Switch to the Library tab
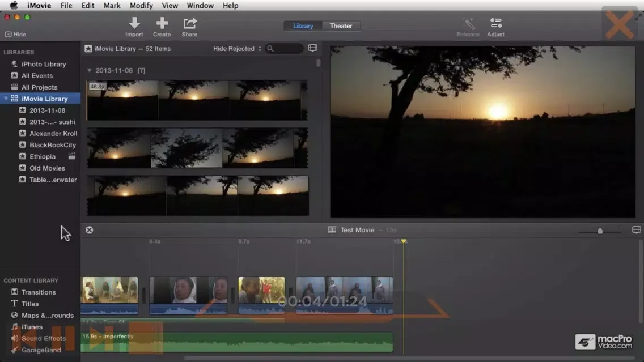The image size is (644, 362). (x=303, y=26)
